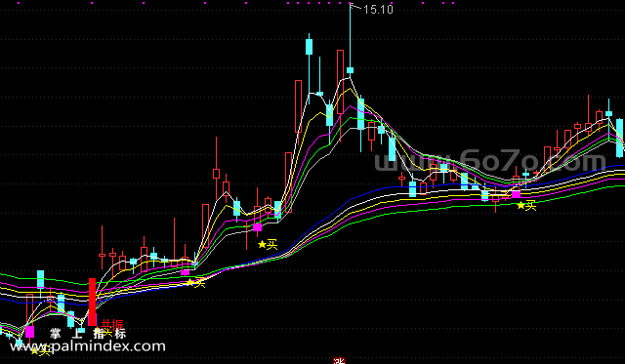Click the 15.10 peak price label

(378, 10)
